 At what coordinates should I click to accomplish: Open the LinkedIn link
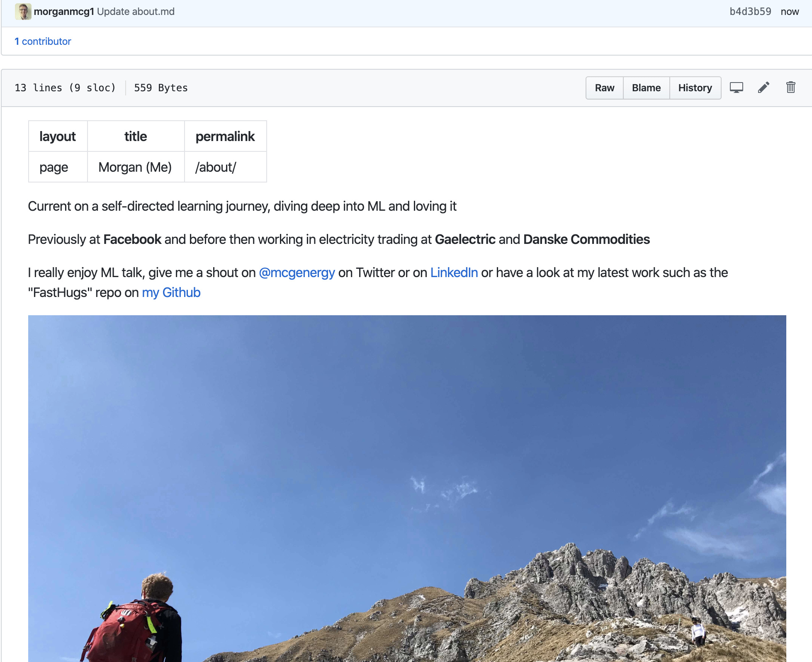tap(454, 273)
